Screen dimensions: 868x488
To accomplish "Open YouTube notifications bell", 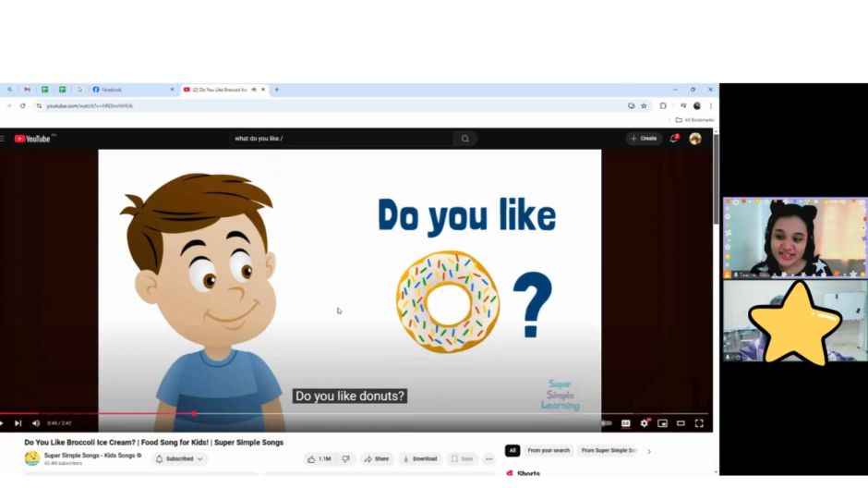I will 674,139.
